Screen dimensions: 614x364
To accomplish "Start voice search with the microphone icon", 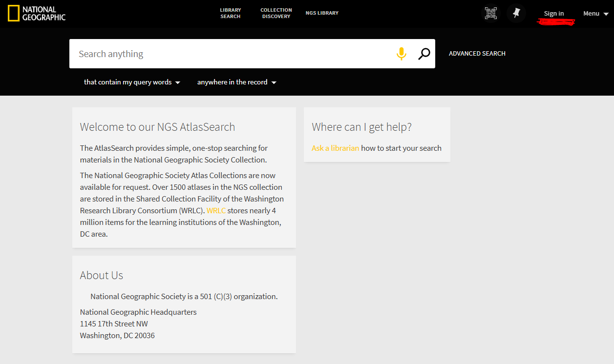I will click(401, 54).
